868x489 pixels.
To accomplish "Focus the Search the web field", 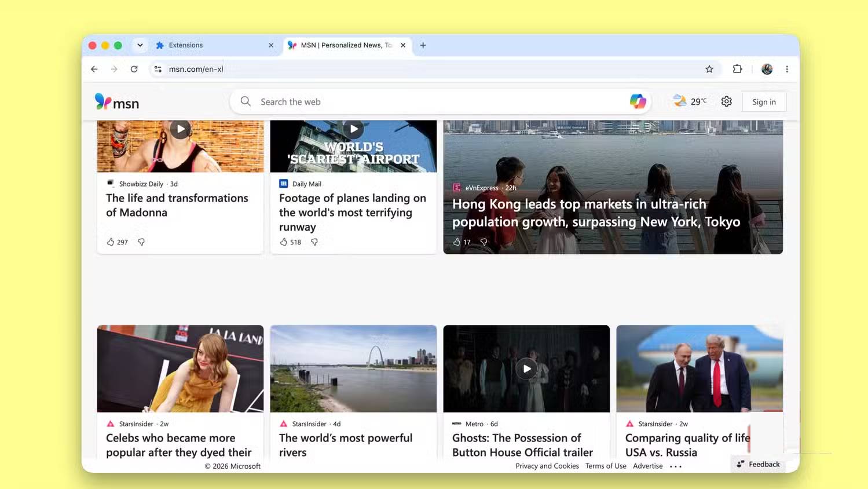I will click(x=440, y=101).
